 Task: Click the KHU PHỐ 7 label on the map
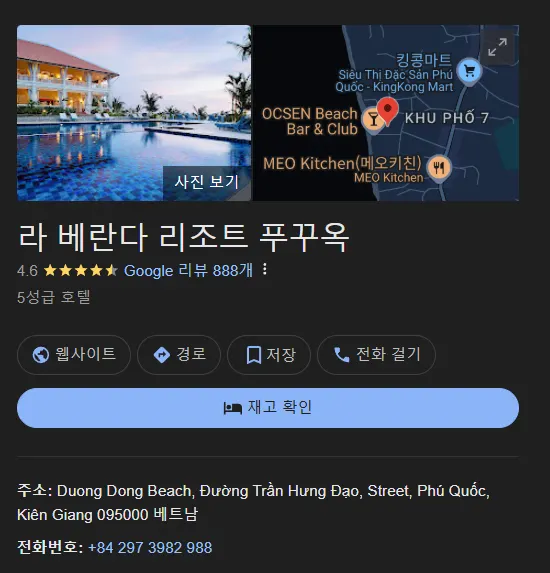pyautogui.click(x=447, y=118)
